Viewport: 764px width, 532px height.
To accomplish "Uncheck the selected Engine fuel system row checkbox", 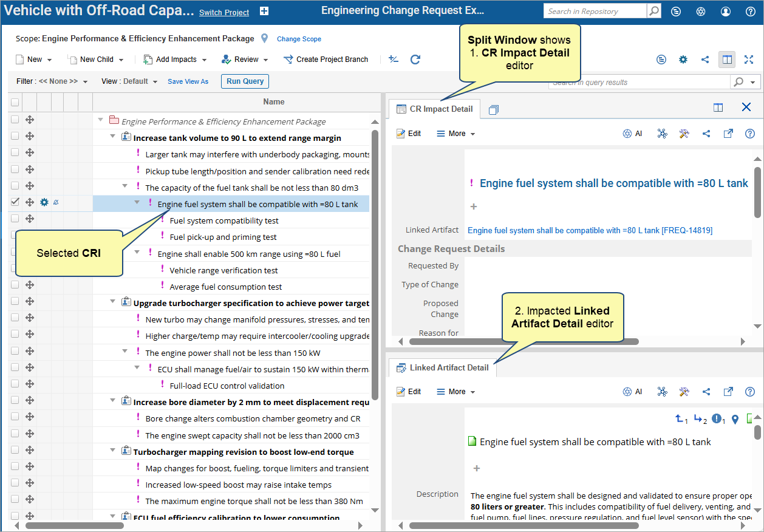I will pos(15,202).
